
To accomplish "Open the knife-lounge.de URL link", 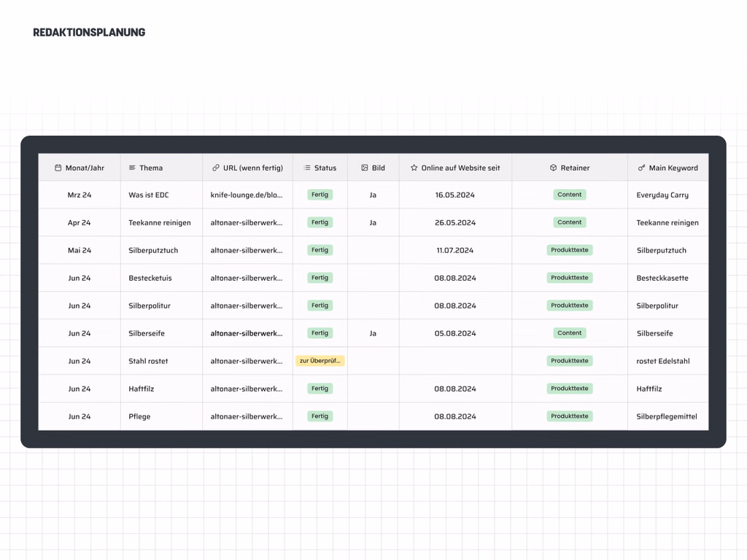I will click(x=247, y=195).
